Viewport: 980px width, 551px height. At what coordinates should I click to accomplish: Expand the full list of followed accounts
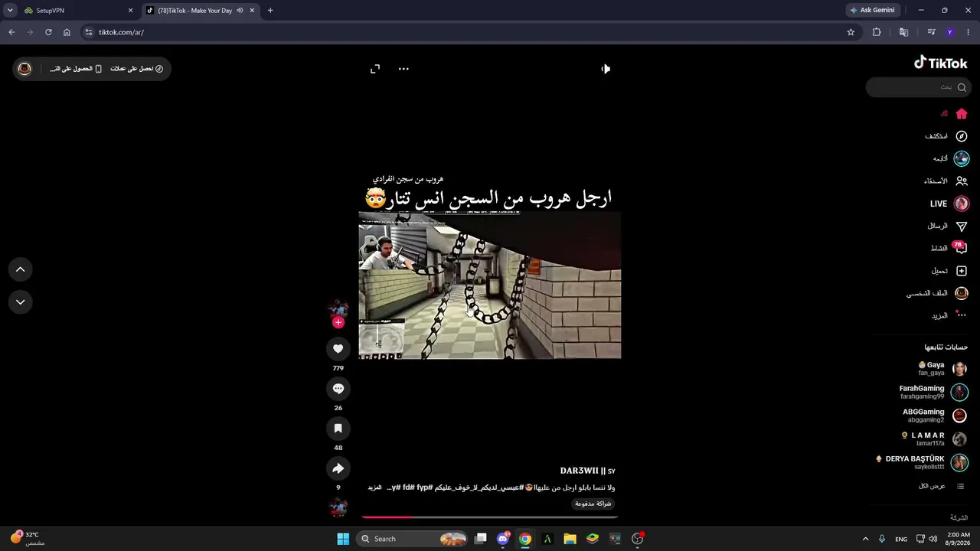coord(942,486)
